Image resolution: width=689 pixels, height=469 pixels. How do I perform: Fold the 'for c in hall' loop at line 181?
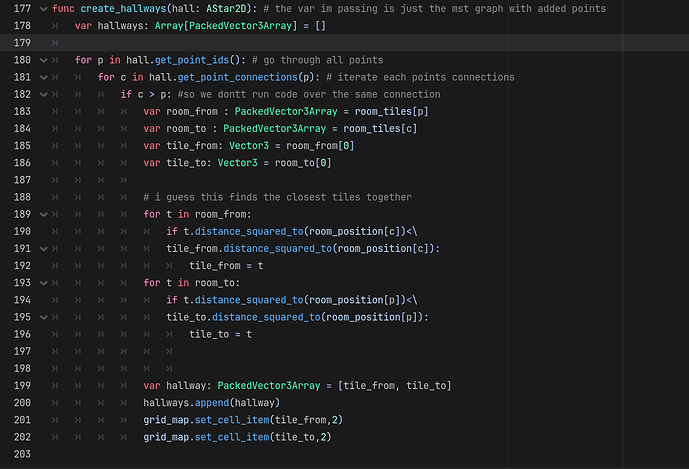44,77
